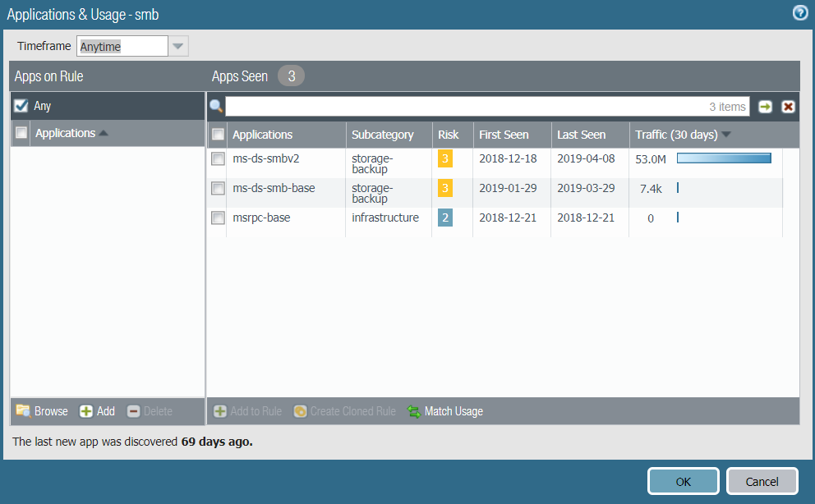Sort by Traffic (30 days) column
The width and height of the screenshot is (815, 504).
676,135
